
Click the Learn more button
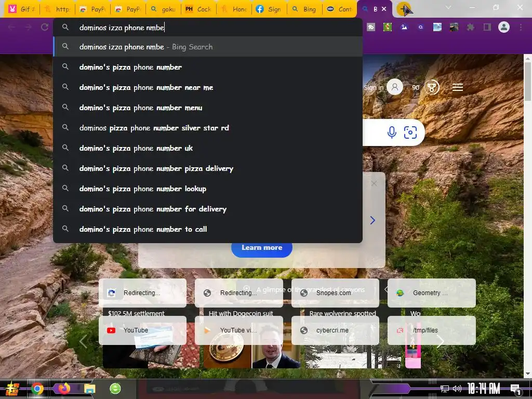[x=262, y=248]
